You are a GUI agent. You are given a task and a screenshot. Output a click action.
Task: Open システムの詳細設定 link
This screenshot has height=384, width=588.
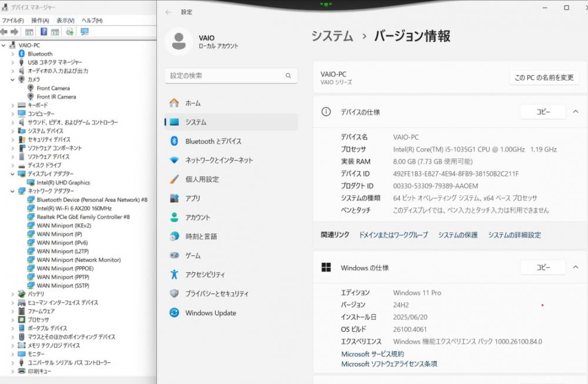pyautogui.click(x=514, y=235)
